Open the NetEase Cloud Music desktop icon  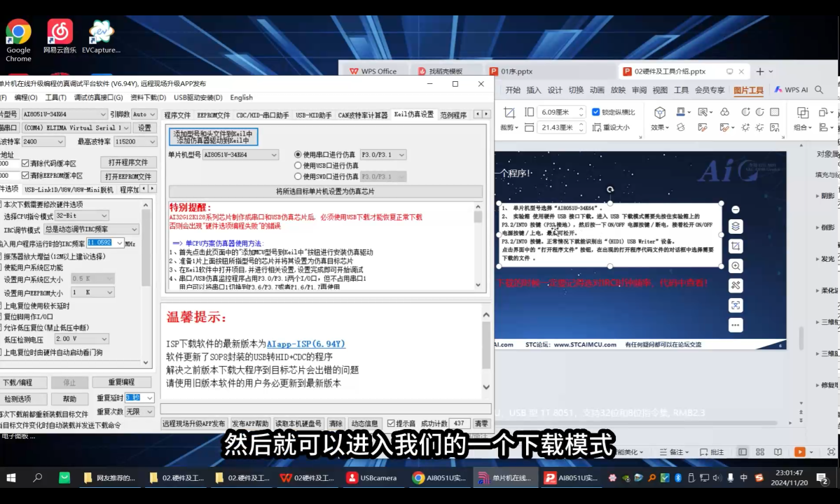point(60,36)
